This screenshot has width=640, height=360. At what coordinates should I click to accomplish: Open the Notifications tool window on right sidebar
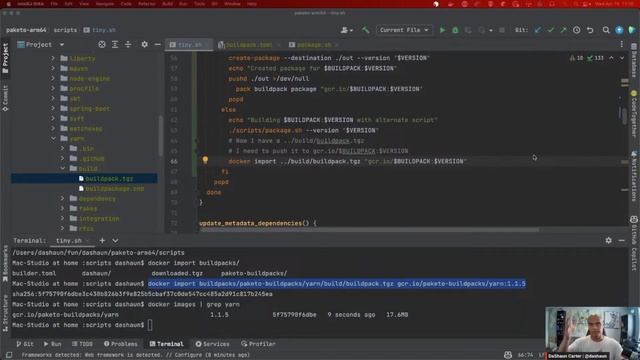634,176
